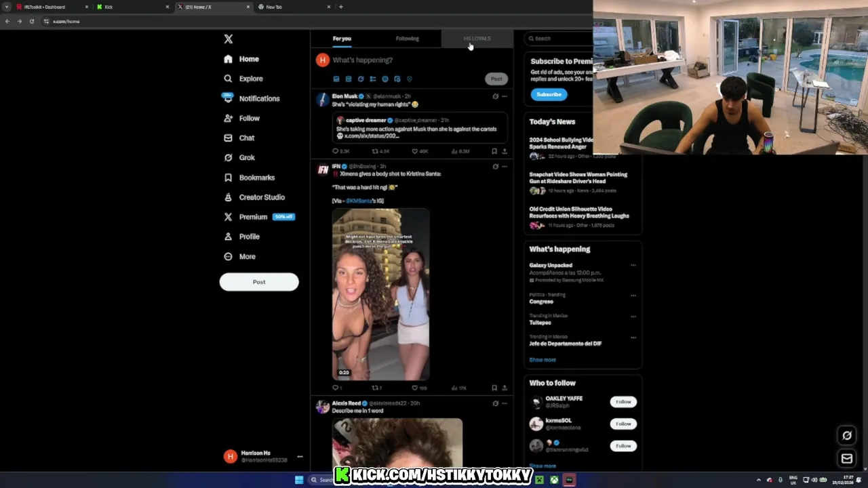Open the quoted captive dreamer post
The image size is (868, 488).
click(419, 128)
